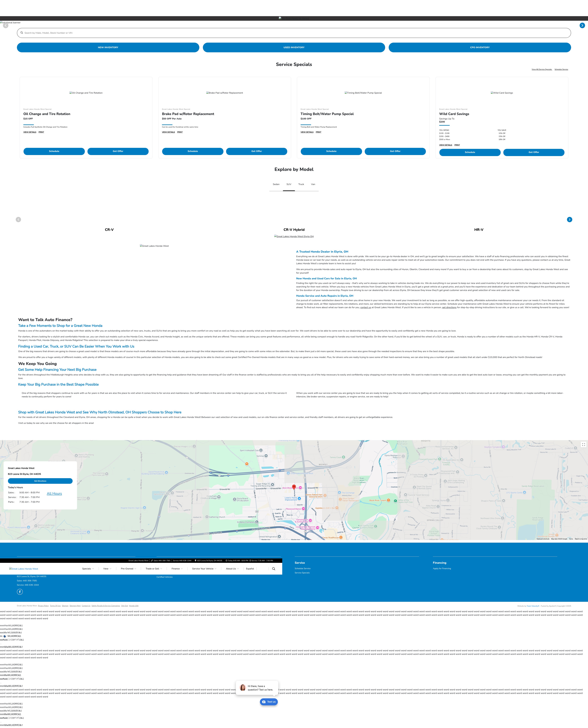Open Apply for Financing footer link
The width and height of the screenshot is (588, 728).
[x=442, y=569]
